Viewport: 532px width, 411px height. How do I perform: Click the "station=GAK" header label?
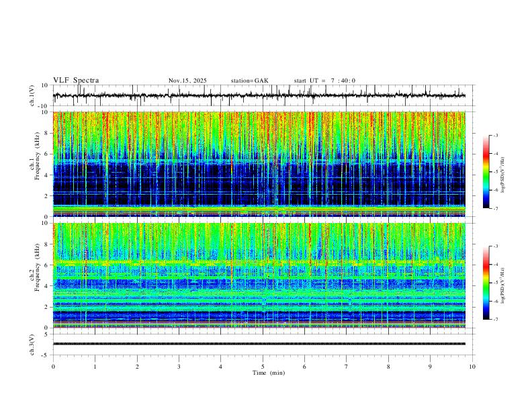[249, 81]
